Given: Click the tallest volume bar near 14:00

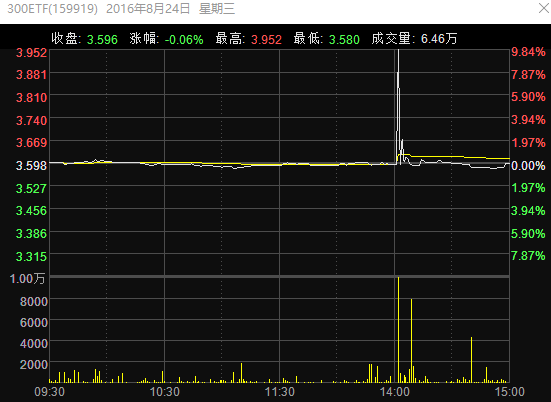Looking at the screenshot, I should [398, 330].
